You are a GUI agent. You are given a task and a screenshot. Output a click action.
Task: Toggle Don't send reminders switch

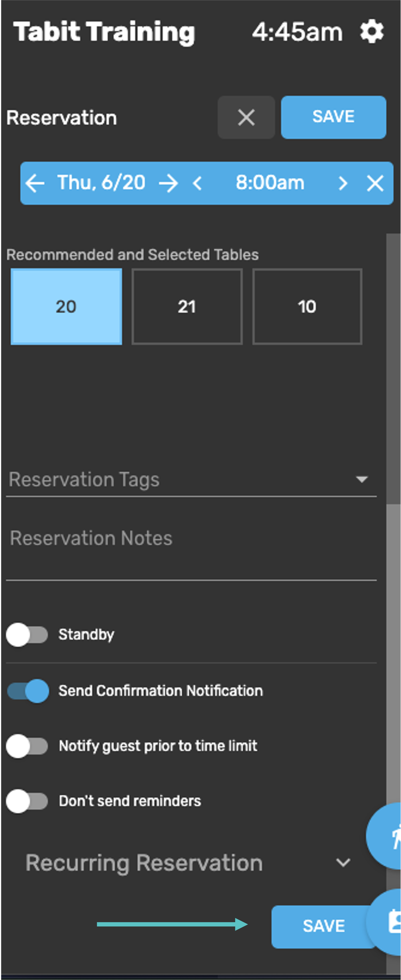pos(27,801)
